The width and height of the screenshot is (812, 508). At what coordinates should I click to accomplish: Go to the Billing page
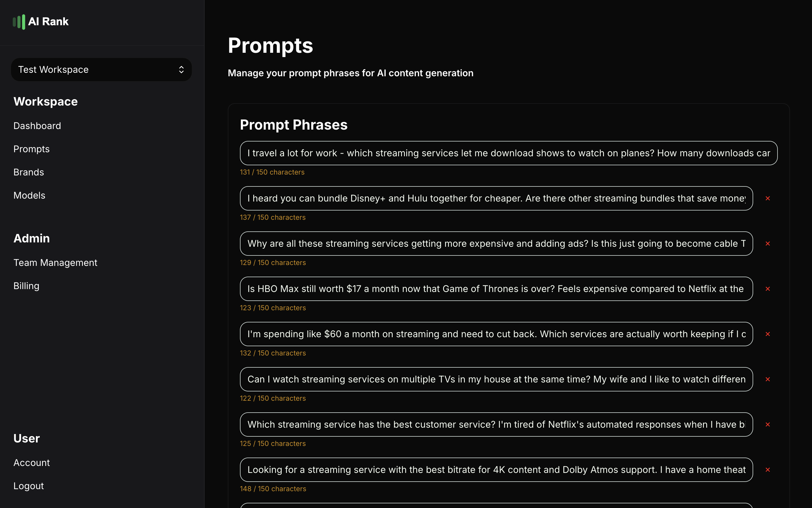pos(27,286)
